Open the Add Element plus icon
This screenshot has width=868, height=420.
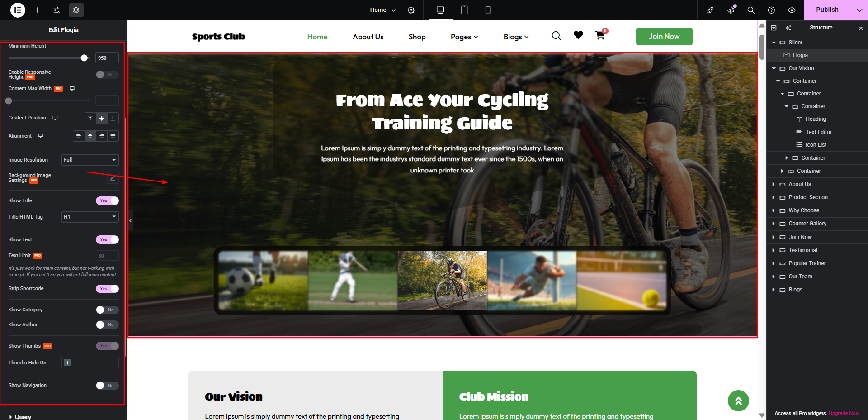[37, 10]
